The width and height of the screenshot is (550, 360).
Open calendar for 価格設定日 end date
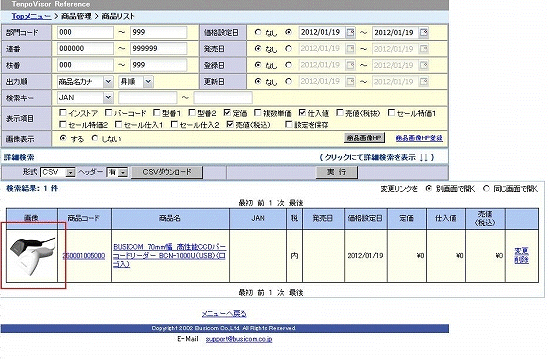pyautogui.click(x=424, y=33)
